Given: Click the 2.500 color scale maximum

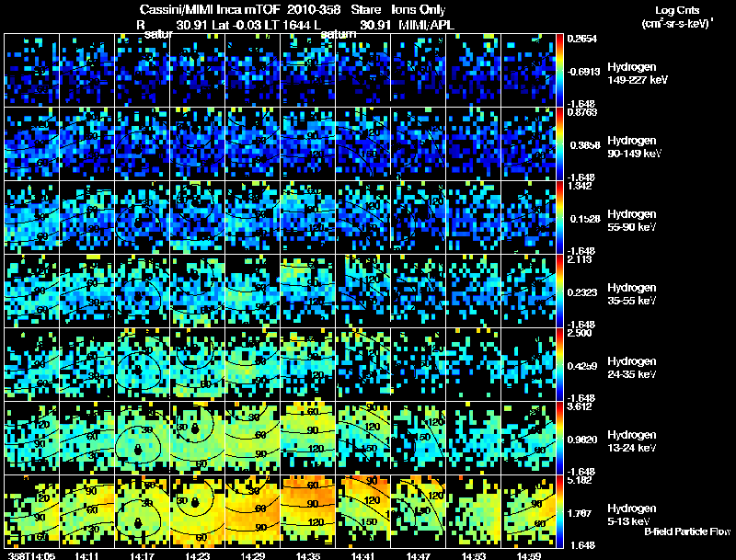Looking at the screenshot, I should coord(580,333).
